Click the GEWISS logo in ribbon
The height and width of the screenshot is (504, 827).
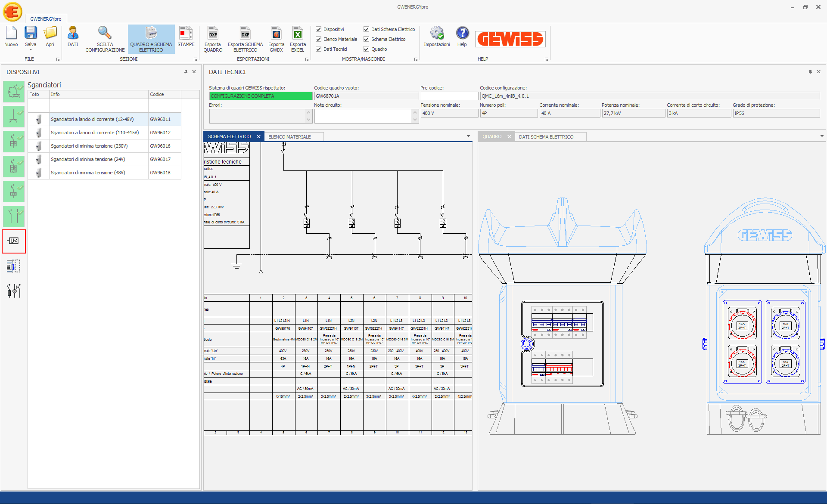[x=510, y=39]
